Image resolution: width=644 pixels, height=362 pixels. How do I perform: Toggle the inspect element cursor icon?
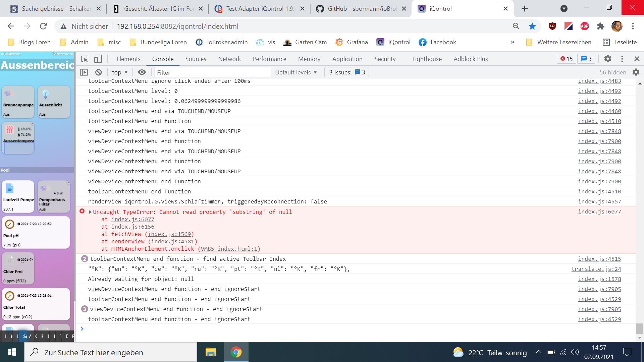click(85, 59)
